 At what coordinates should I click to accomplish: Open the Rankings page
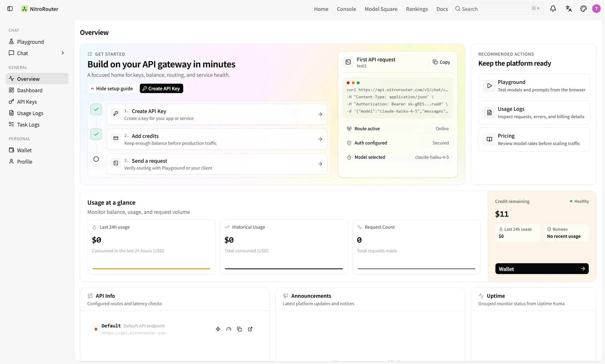pos(417,9)
